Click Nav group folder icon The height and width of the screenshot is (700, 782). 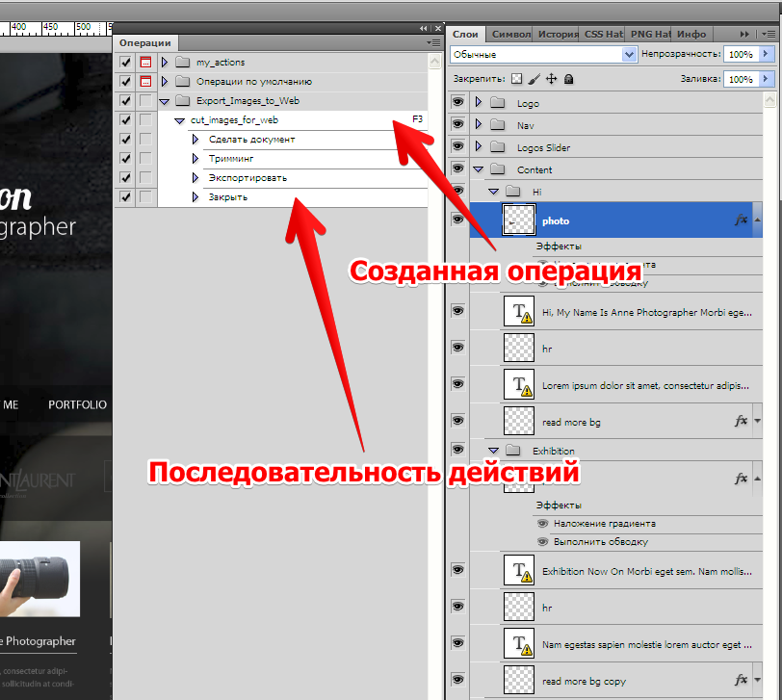(x=497, y=124)
